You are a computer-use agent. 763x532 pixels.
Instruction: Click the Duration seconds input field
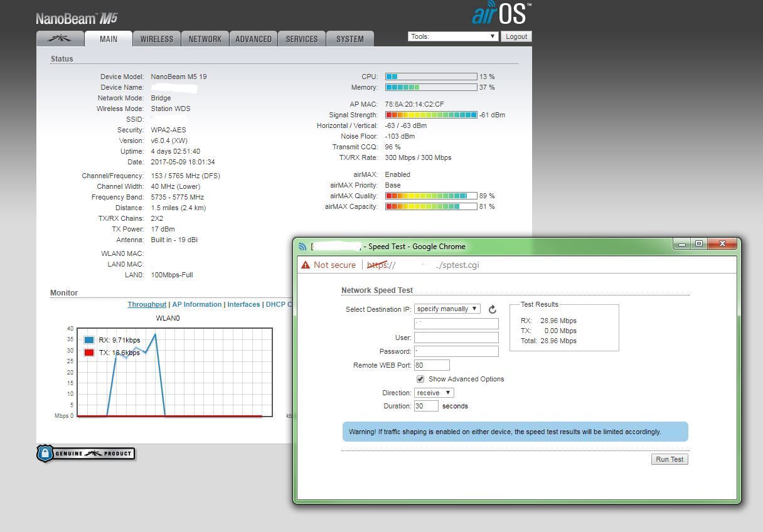[426, 406]
